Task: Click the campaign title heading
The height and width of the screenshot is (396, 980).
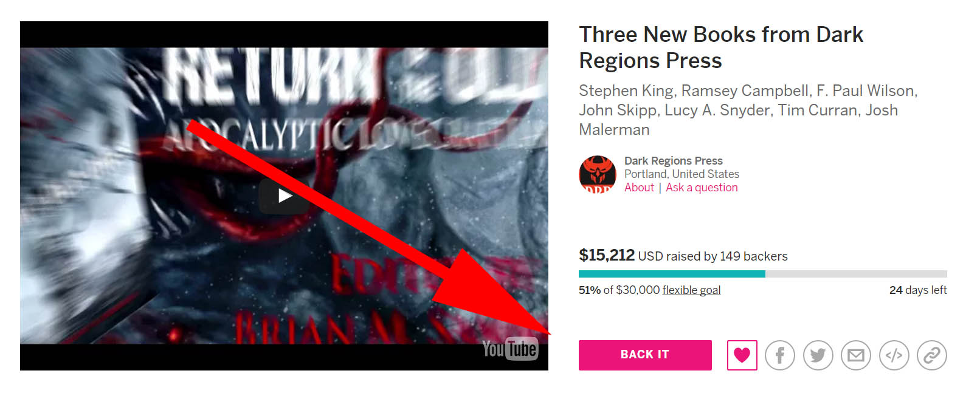Action: click(x=721, y=47)
